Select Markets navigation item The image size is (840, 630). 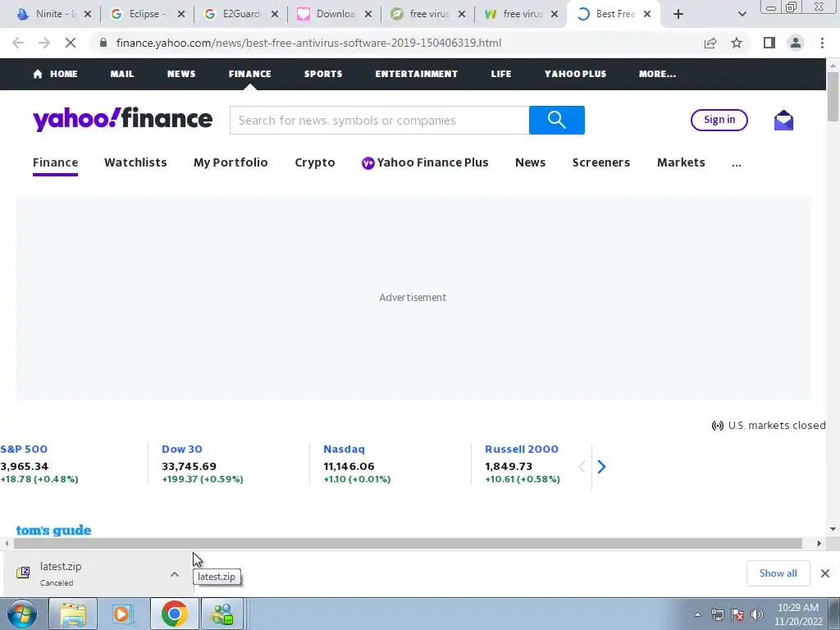point(681,162)
